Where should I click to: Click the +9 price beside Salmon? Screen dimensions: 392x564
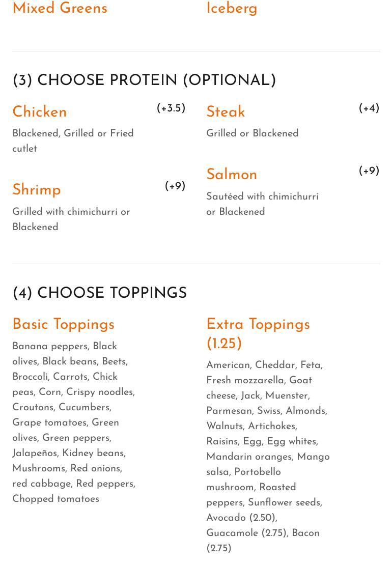point(369,171)
